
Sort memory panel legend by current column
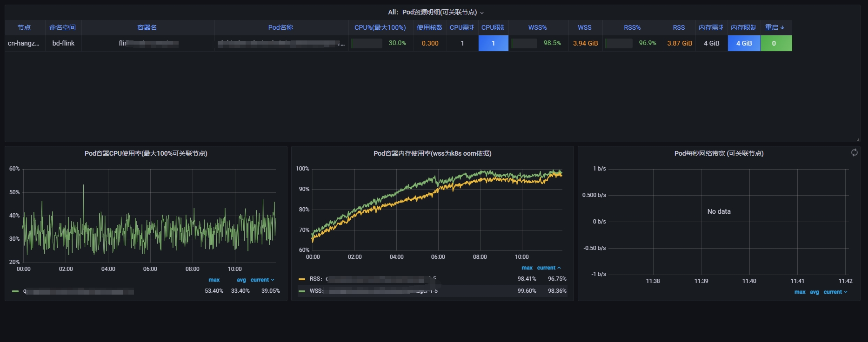[546, 268]
